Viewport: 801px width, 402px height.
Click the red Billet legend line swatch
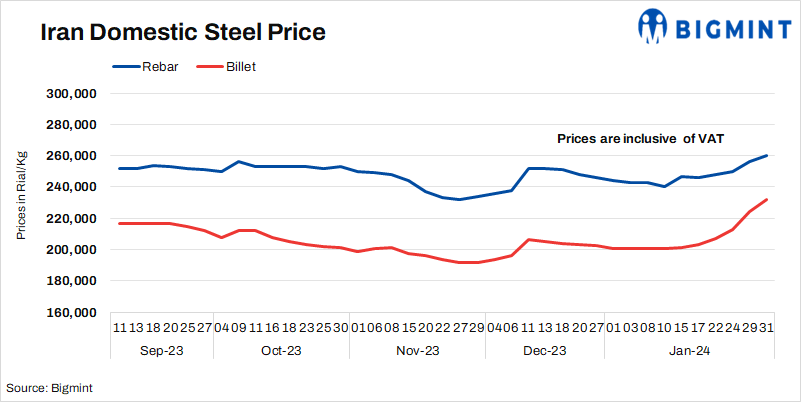[x=208, y=68]
